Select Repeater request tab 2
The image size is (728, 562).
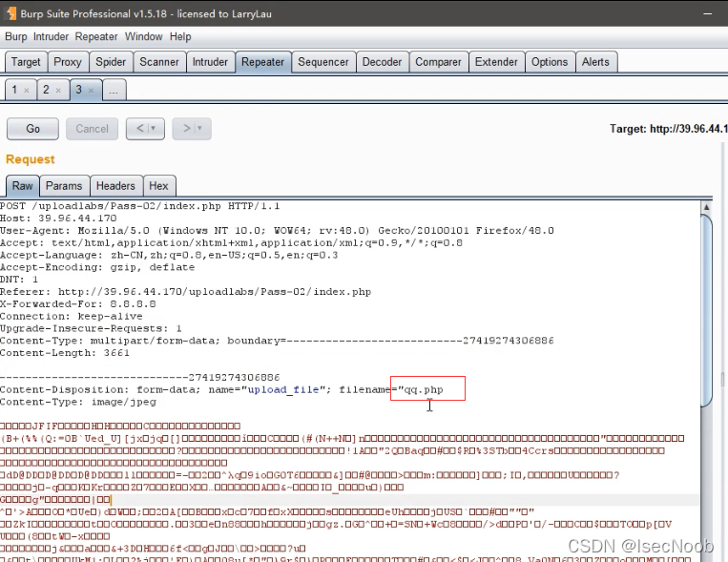coord(46,90)
